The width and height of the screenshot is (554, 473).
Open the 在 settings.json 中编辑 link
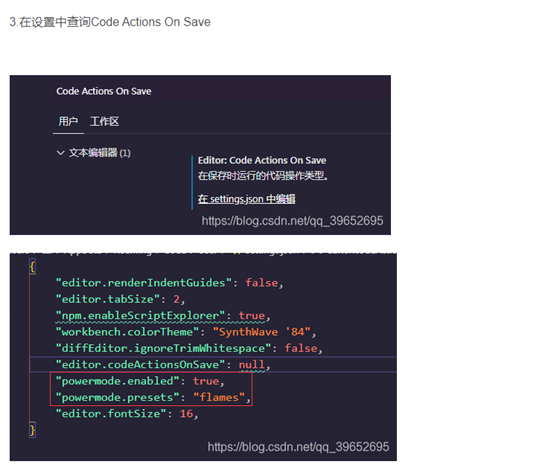click(x=247, y=199)
